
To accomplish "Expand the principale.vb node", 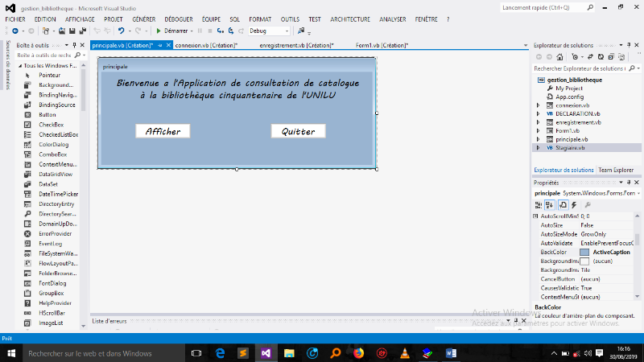I will 538,139.
